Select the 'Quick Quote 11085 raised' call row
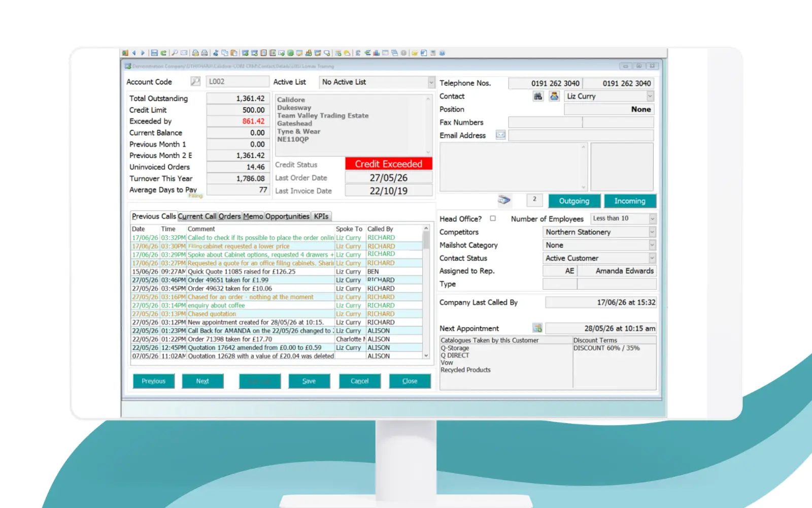Image resolution: width=812 pixels, height=508 pixels. (x=277, y=272)
